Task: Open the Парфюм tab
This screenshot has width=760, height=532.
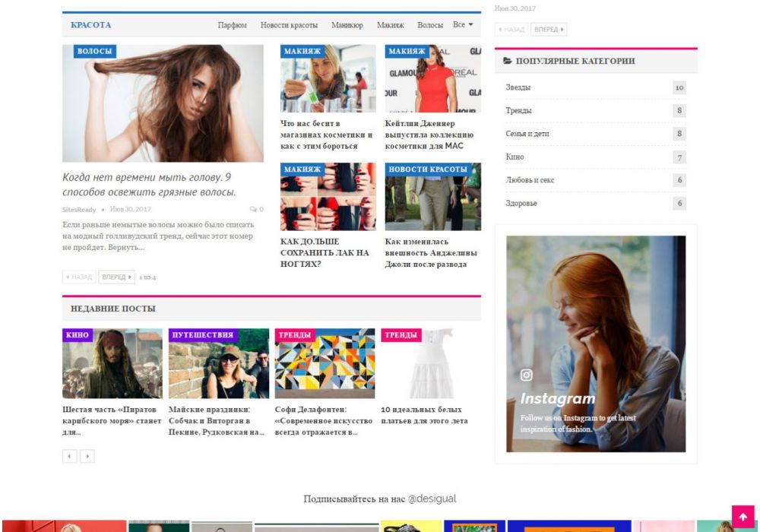Action: [232, 25]
